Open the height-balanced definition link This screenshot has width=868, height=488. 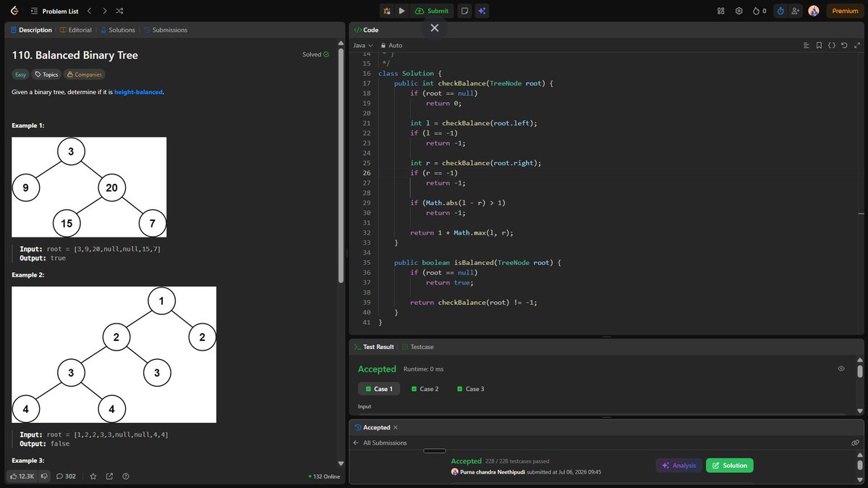tap(139, 92)
